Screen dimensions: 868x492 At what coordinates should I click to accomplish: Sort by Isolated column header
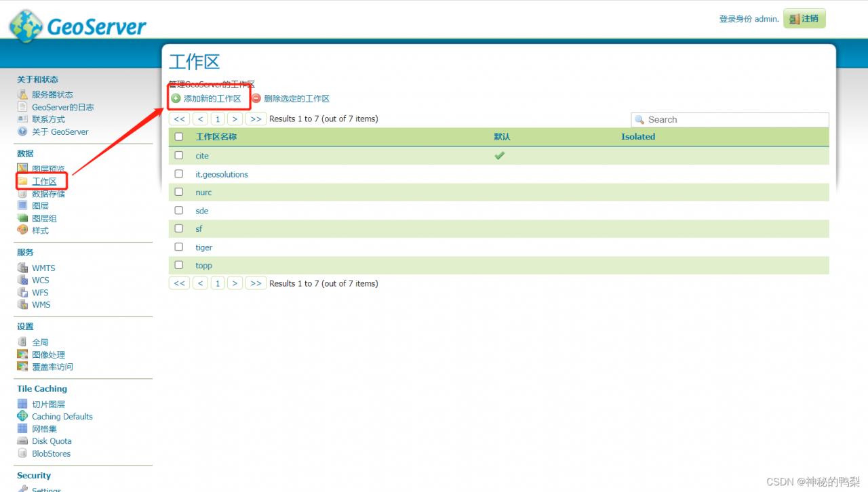tap(638, 137)
